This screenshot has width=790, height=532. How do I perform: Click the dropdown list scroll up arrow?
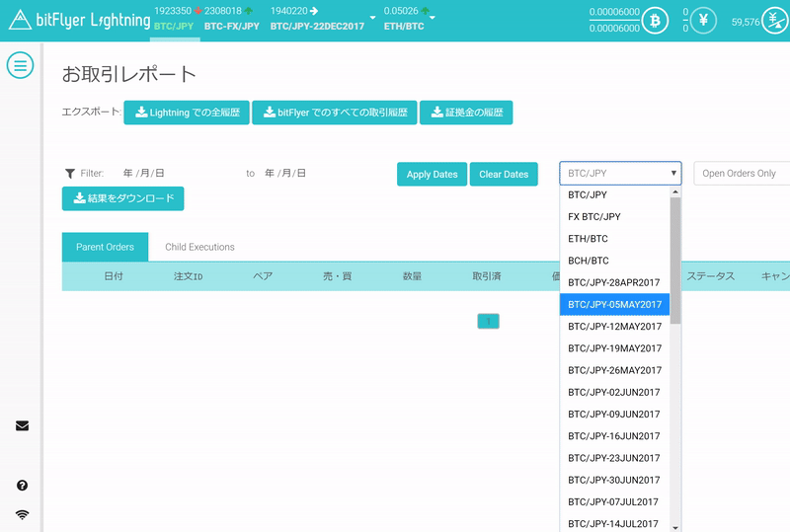tap(675, 191)
